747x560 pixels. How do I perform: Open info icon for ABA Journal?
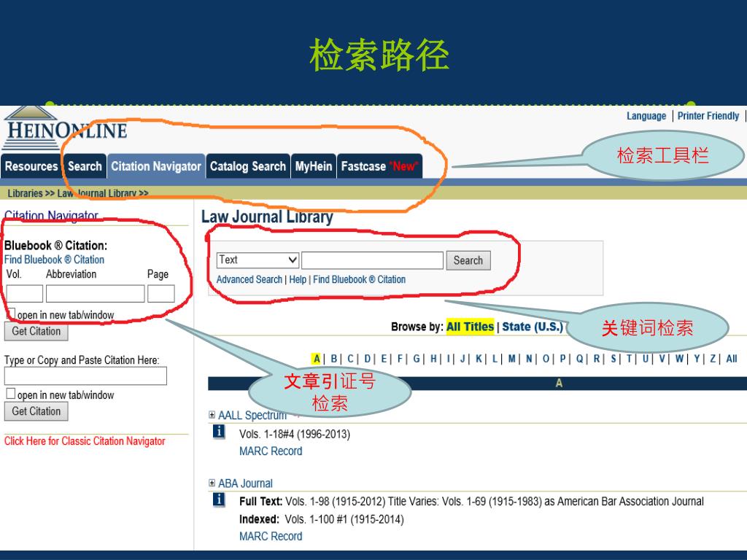point(219,499)
